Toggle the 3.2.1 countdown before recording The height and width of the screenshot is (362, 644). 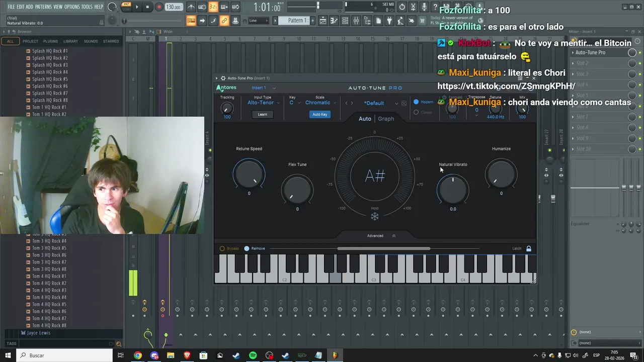pyautogui.click(x=213, y=7)
